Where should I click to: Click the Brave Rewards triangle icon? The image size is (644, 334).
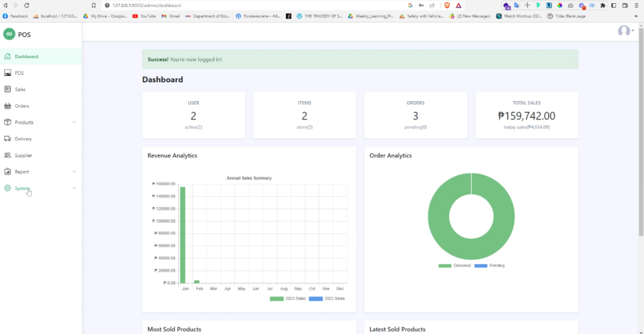pos(458,5)
